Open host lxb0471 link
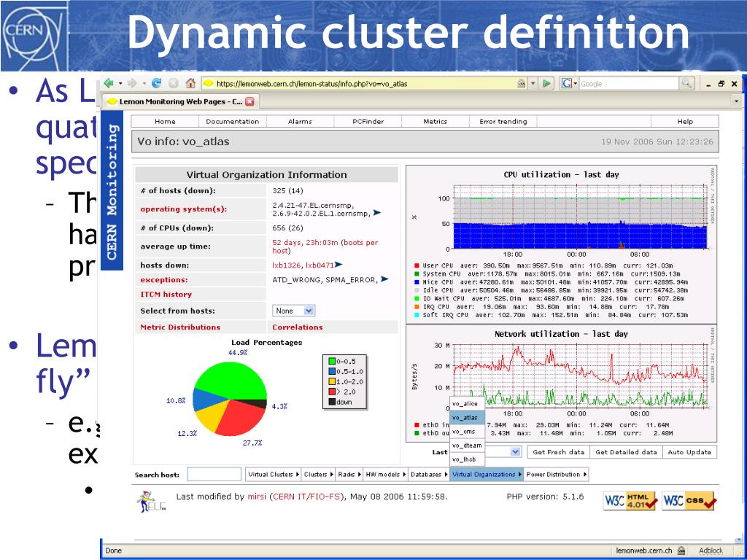This screenshot has height=560, width=747. 320,265
